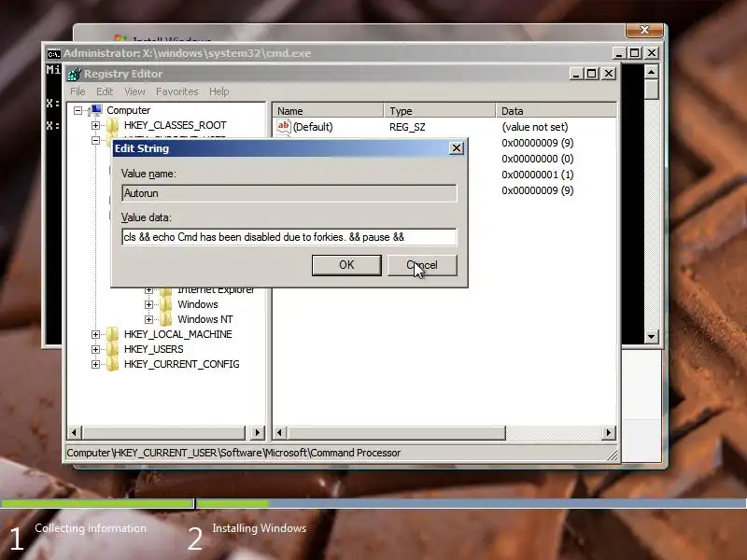
Task: Open the Edit menu in Registry Editor
Action: (x=105, y=91)
